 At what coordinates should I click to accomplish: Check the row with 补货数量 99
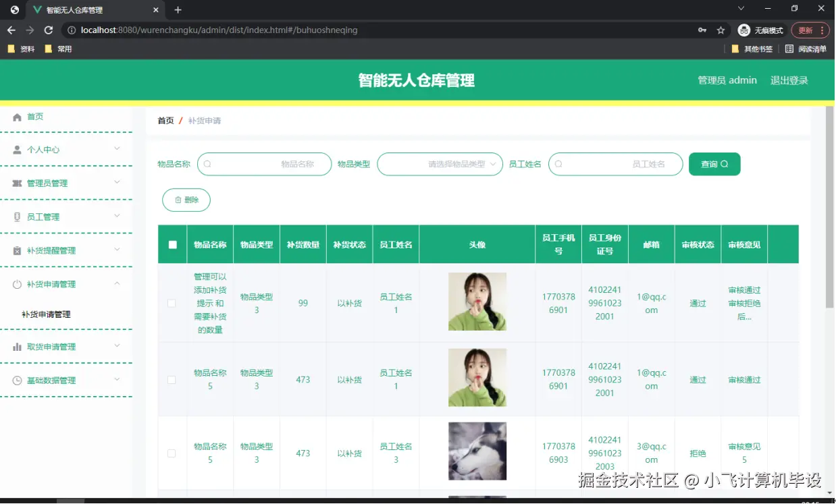[172, 304]
